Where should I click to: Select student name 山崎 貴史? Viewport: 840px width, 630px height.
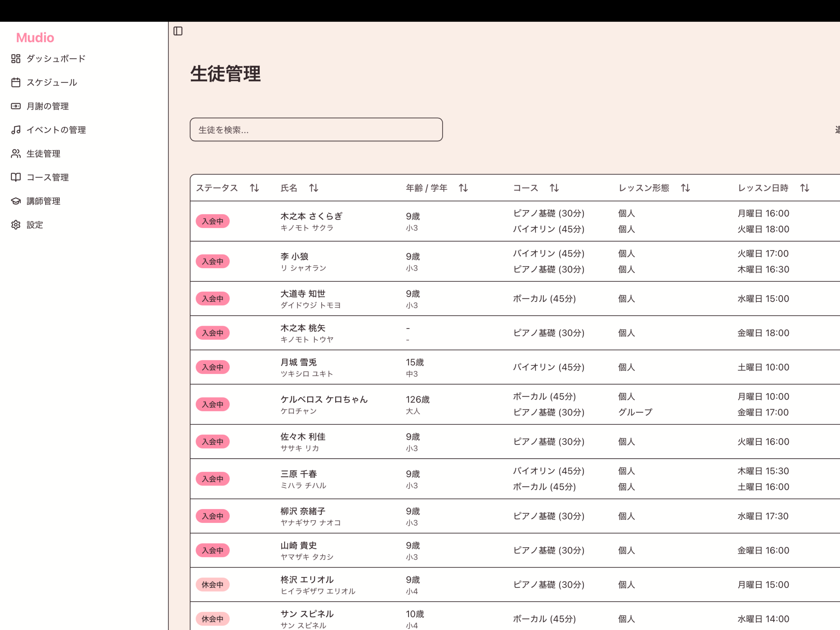pyautogui.click(x=299, y=545)
